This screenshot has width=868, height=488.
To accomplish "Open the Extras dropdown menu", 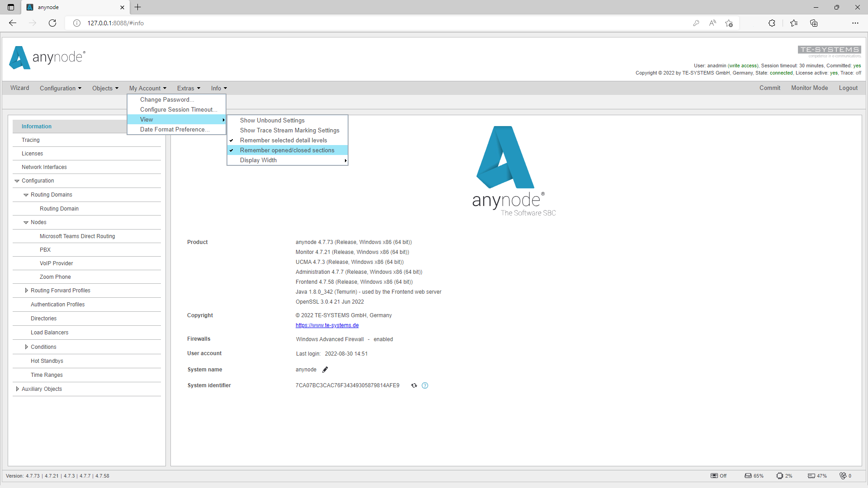I will click(189, 88).
